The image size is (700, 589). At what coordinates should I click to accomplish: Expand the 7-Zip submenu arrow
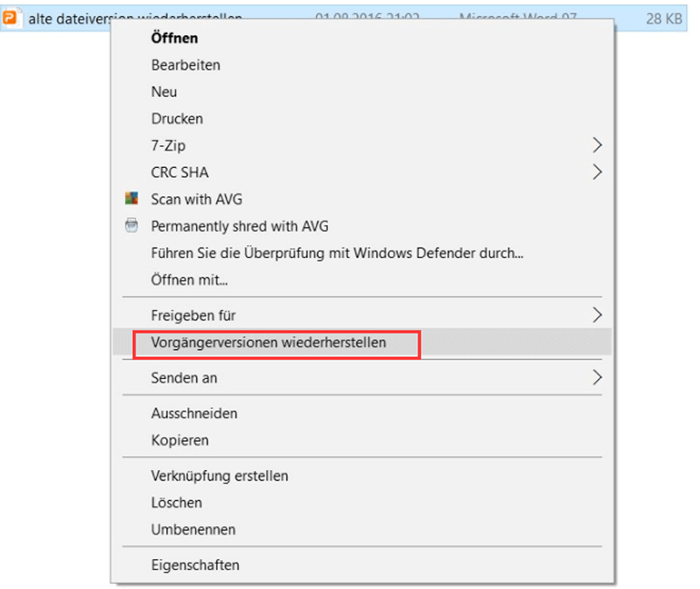597,145
